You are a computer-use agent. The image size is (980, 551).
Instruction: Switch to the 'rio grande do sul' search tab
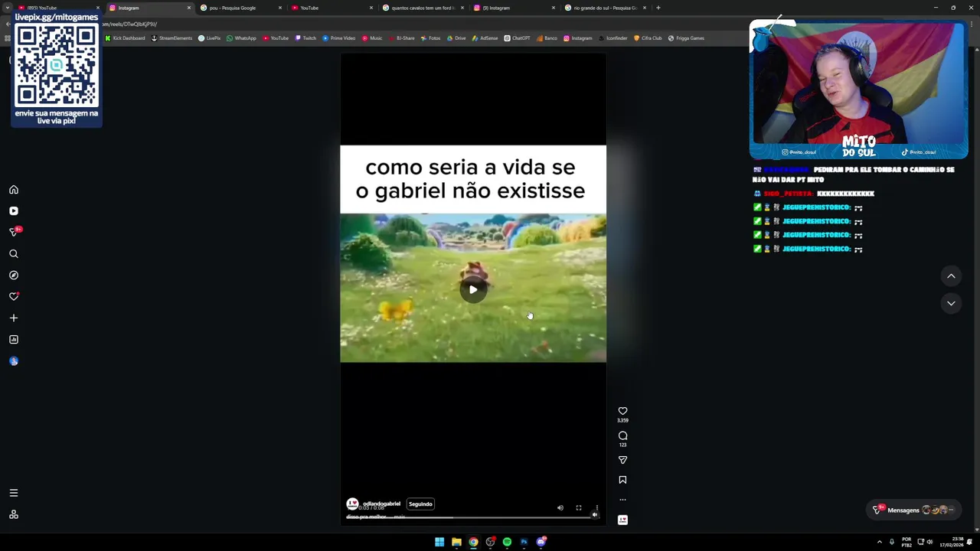(x=605, y=8)
